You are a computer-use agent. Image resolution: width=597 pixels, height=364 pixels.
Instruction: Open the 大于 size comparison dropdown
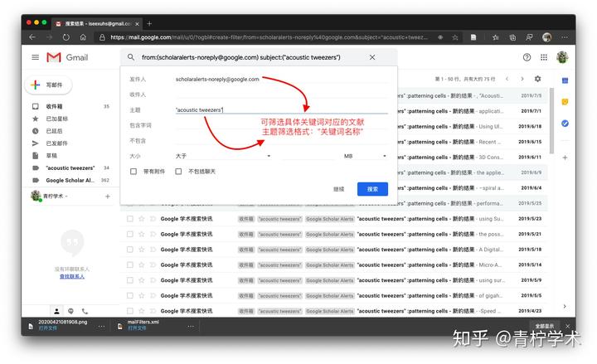[222, 156]
